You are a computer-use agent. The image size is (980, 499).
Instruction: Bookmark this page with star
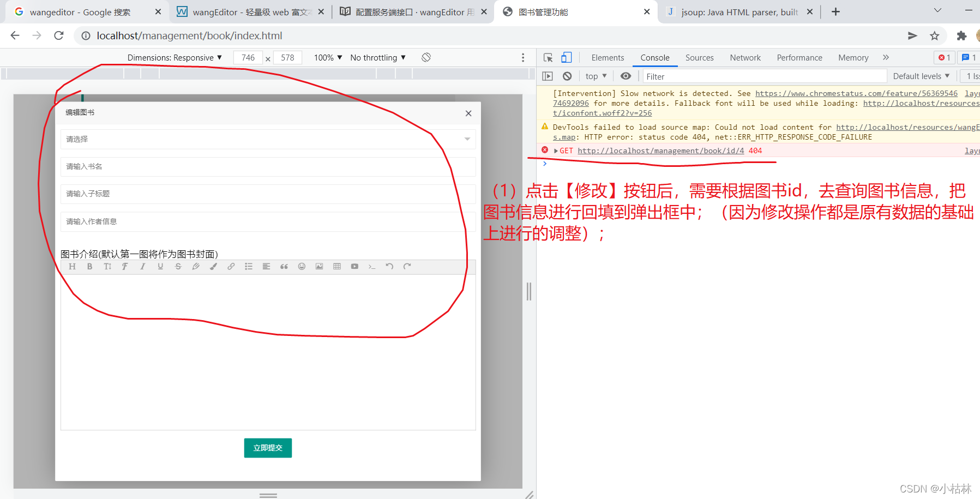(935, 36)
